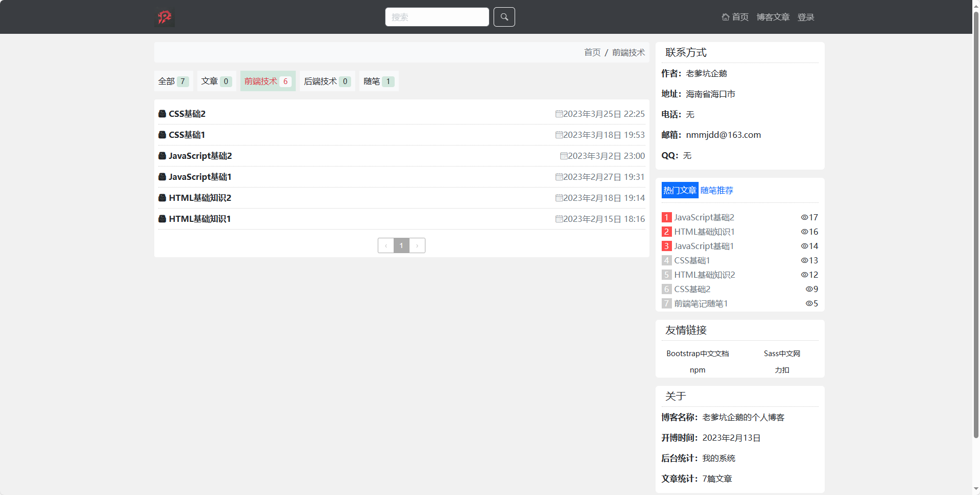Screen dimensions: 980x495
Task: Click the blog logo icon
Action: [x=165, y=17]
